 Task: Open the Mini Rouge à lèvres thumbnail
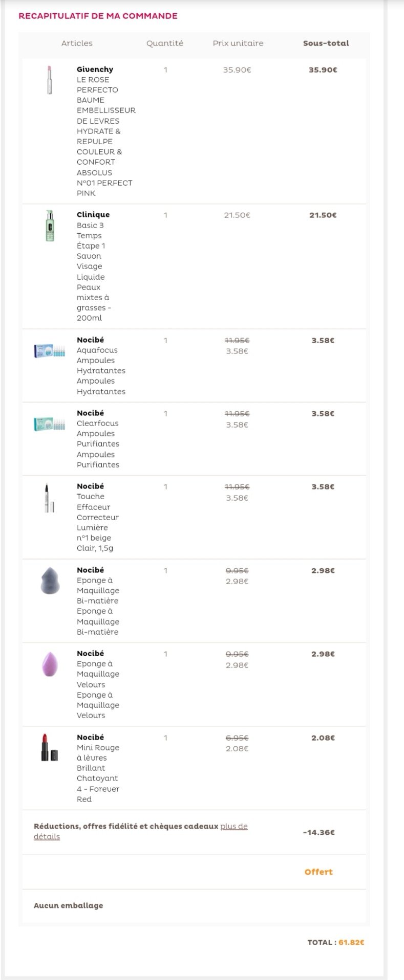tap(50, 747)
